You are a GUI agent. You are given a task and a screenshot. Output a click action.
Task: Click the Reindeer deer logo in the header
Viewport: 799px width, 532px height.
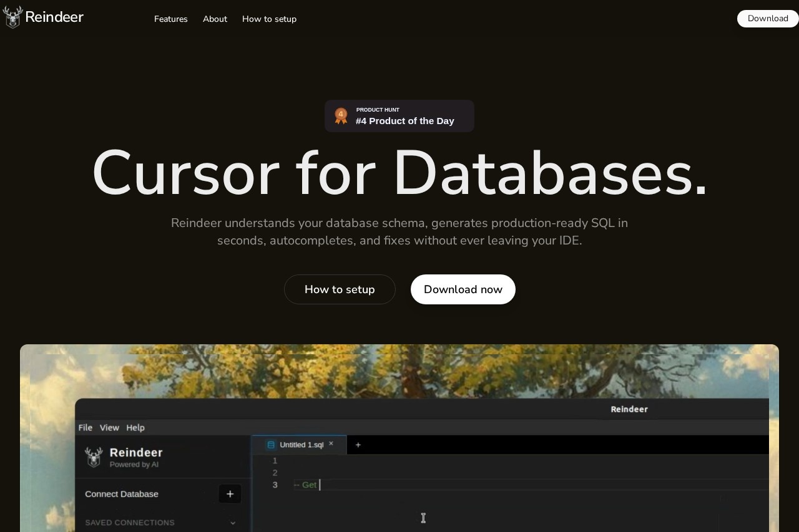coord(12,17)
